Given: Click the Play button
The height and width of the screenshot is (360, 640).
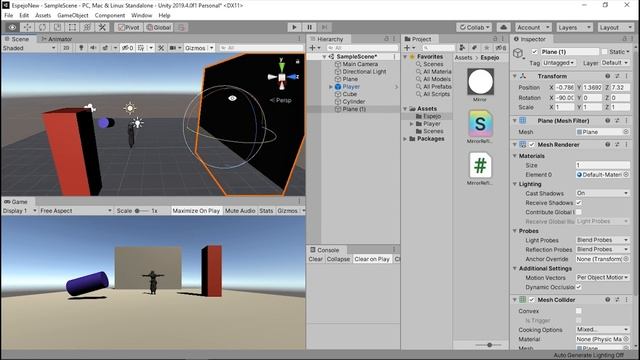Looking at the screenshot, I should pos(294,27).
